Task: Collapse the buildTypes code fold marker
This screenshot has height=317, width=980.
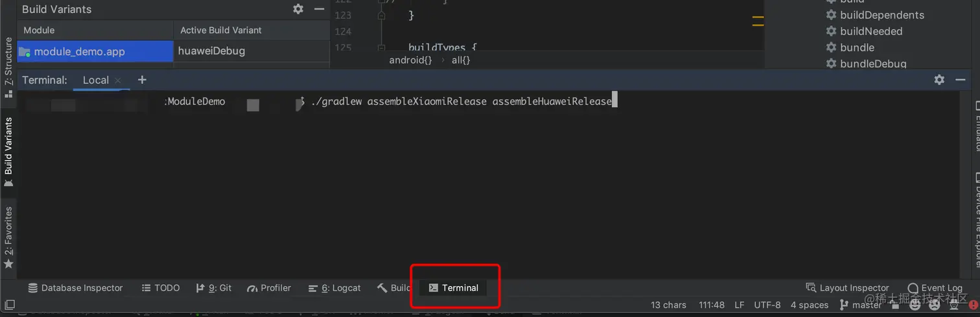Action: pyautogui.click(x=380, y=48)
